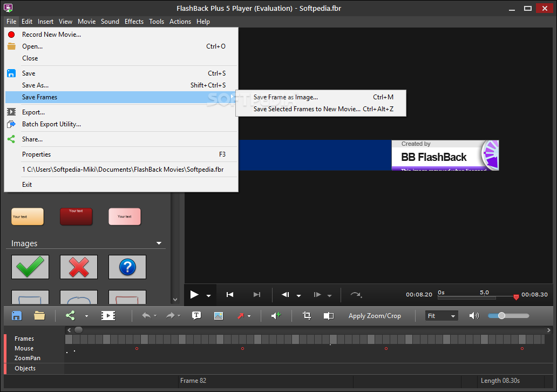The width and height of the screenshot is (557, 392).
Task: Click the Export filmstrip icon in toolbar
Action: (x=108, y=315)
